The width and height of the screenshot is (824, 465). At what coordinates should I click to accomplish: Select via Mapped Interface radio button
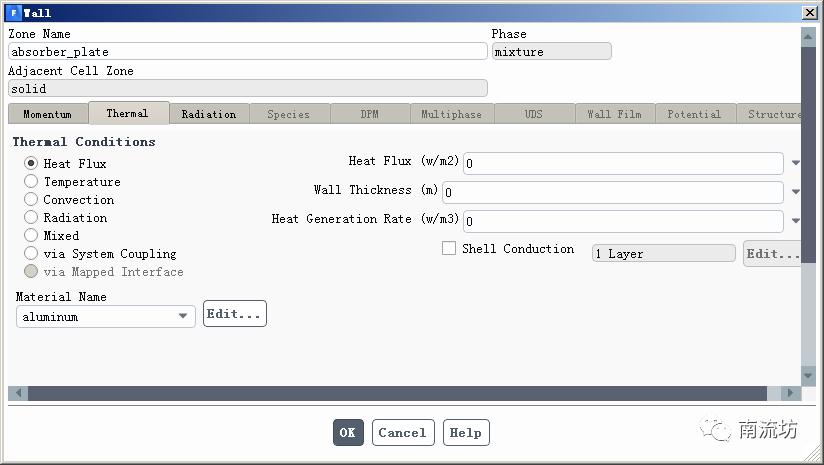(x=31, y=271)
